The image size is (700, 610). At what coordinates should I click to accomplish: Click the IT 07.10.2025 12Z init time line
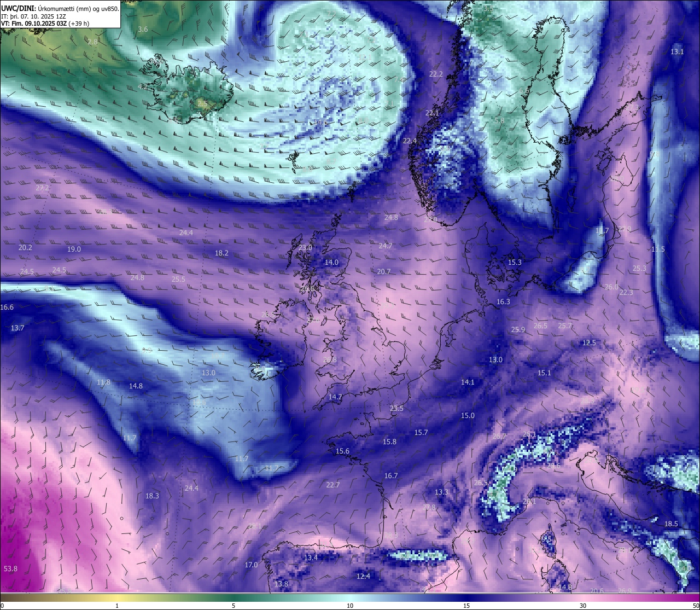point(33,16)
